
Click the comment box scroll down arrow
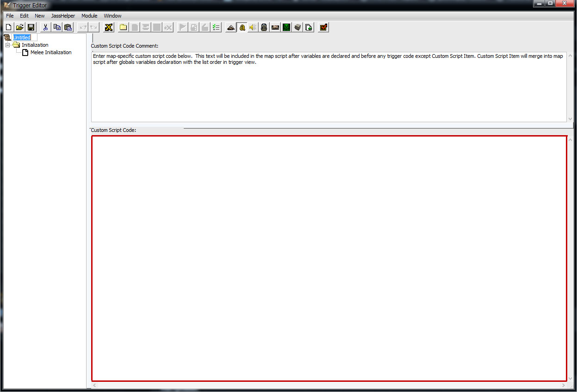pos(570,118)
